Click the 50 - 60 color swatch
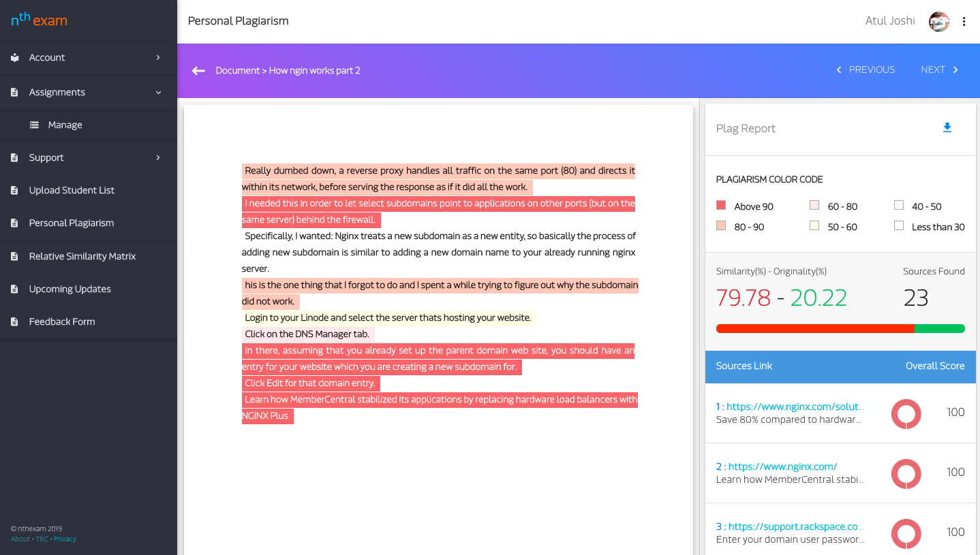980x555 pixels. [x=814, y=226]
